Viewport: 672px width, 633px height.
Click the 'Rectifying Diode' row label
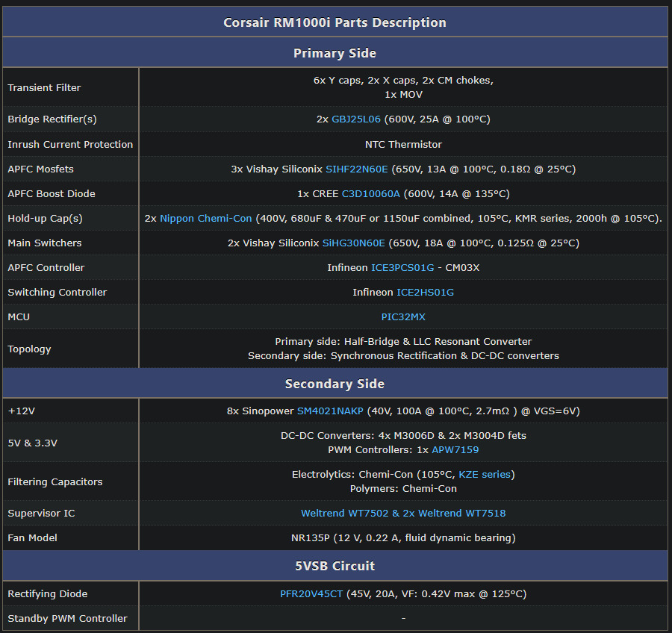(48, 594)
